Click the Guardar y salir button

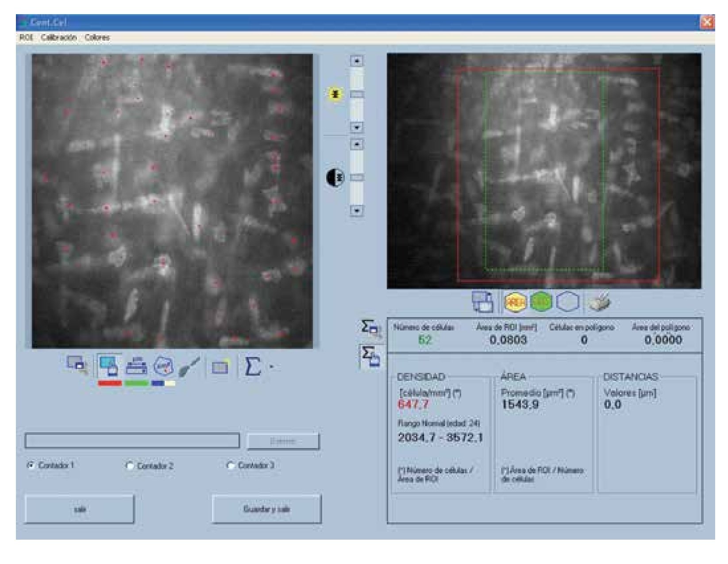point(266,509)
